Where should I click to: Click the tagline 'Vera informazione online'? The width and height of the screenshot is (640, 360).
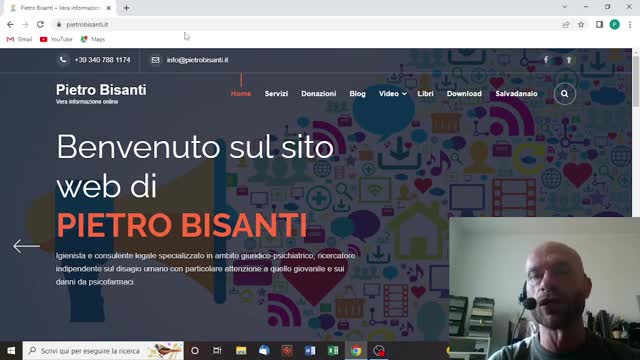coord(87,102)
